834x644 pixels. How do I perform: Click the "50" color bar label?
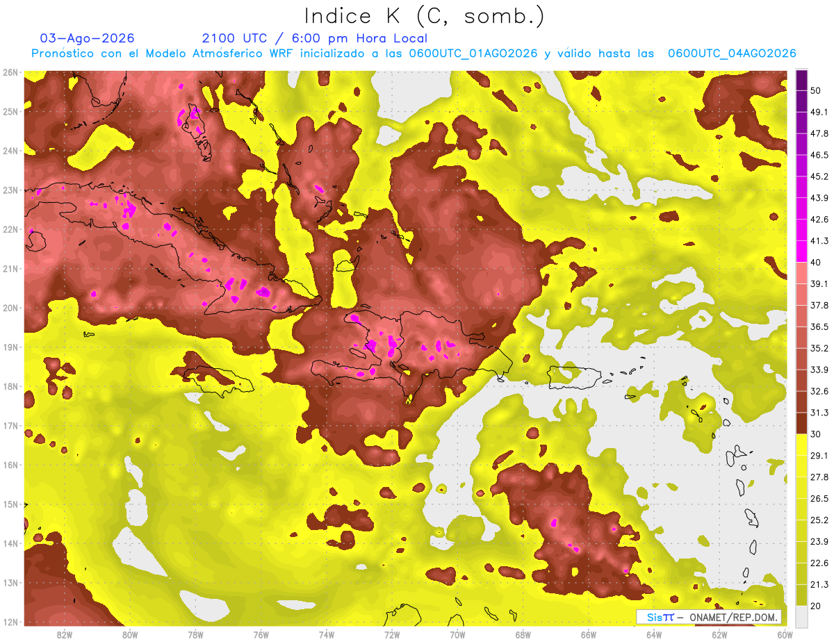coord(817,91)
